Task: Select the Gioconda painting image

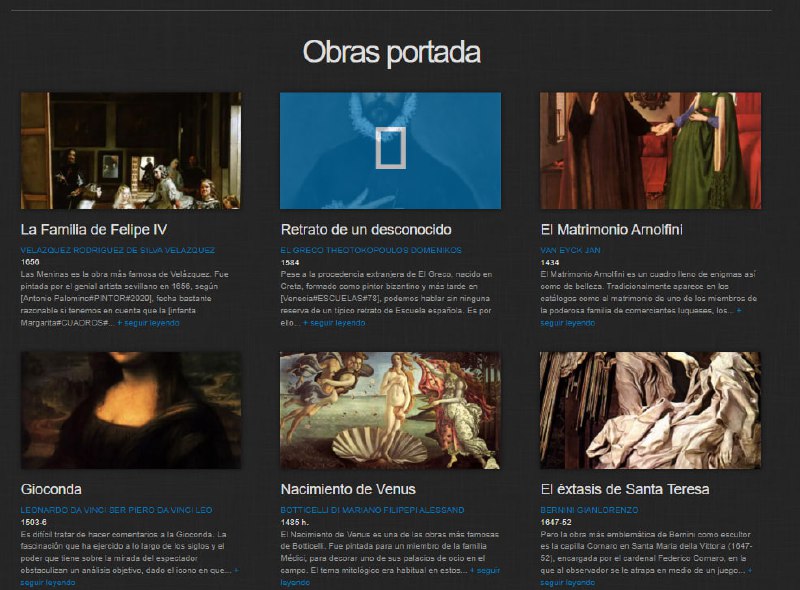Action: (130, 410)
